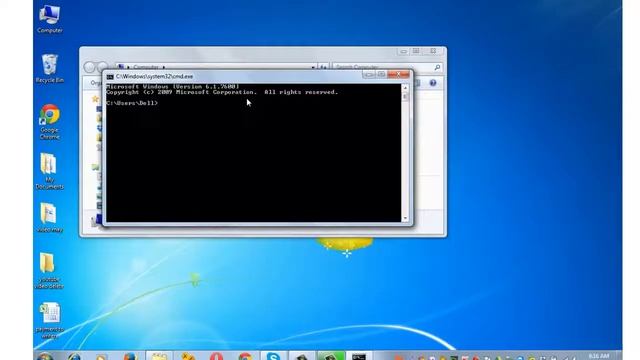Open Google Chrome from the taskbar
This screenshot has height=360, width=640.
245,356
